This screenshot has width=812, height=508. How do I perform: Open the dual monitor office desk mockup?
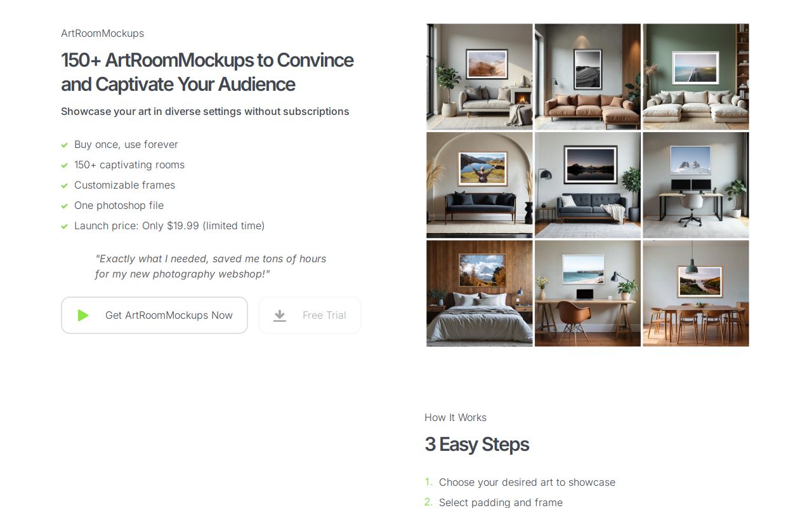pos(696,185)
